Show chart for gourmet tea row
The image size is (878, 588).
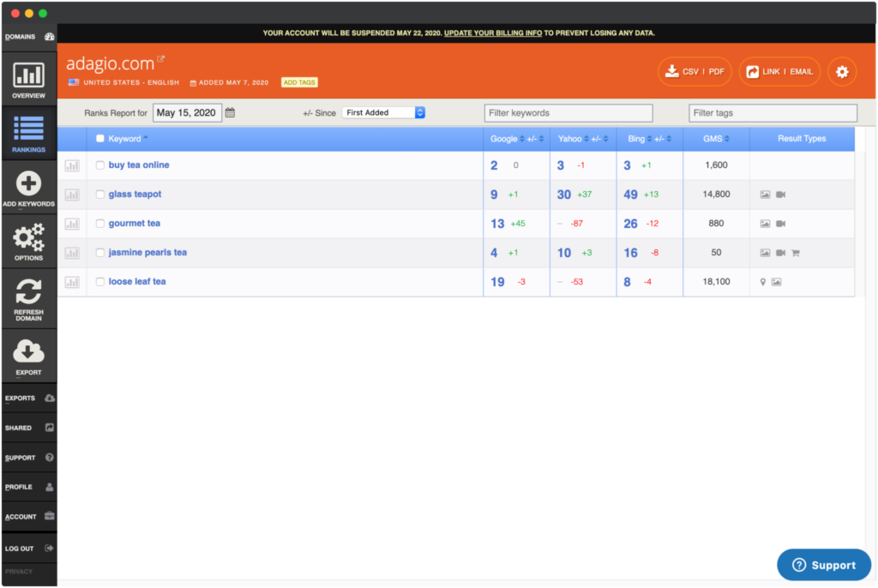click(x=72, y=224)
